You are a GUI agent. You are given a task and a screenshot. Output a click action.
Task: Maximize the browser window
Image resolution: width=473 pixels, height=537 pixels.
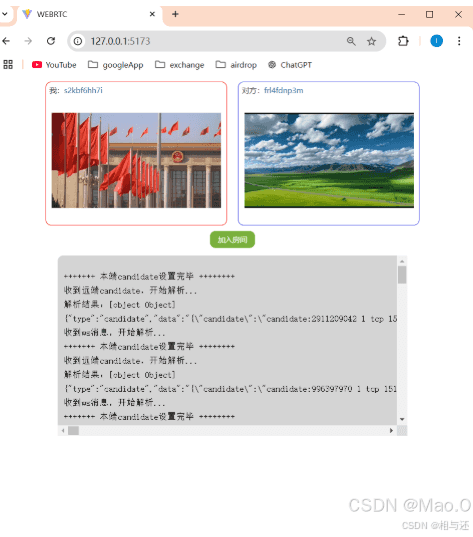coord(430,14)
